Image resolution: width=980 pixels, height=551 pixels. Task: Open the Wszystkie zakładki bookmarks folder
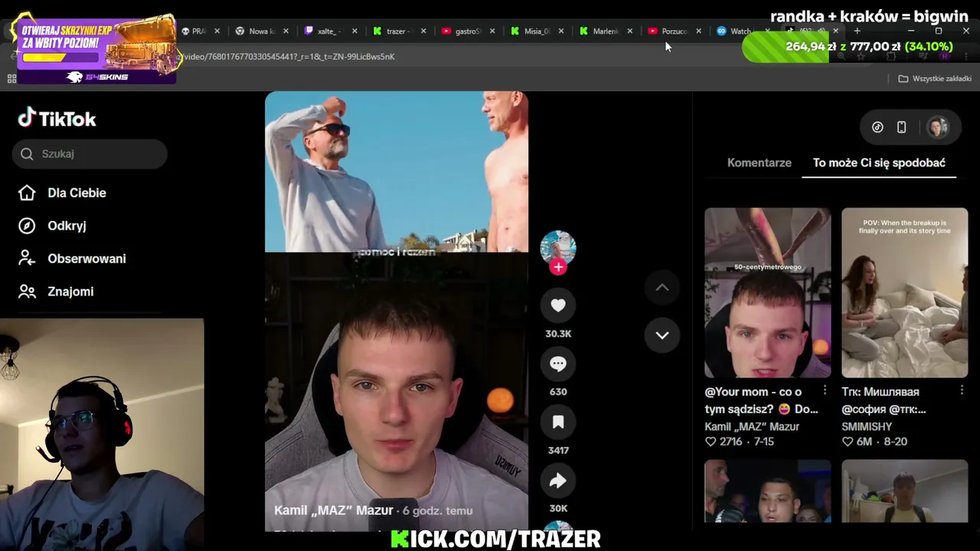tap(935, 79)
